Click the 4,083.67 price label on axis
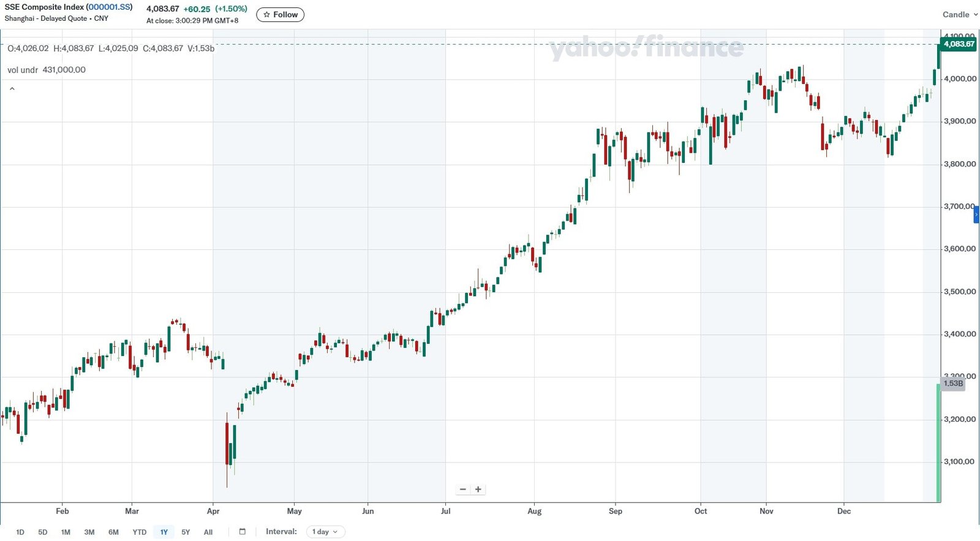980x541 pixels. click(957, 44)
